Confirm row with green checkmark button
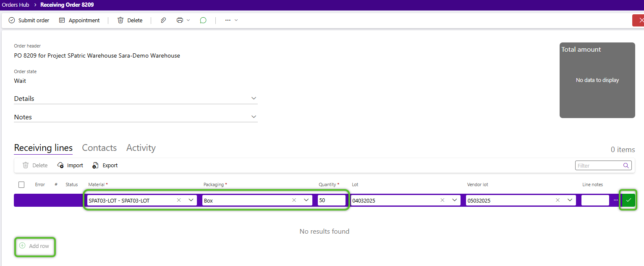The width and height of the screenshot is (644, 266). pyautogui.click(x=628, y=200)
